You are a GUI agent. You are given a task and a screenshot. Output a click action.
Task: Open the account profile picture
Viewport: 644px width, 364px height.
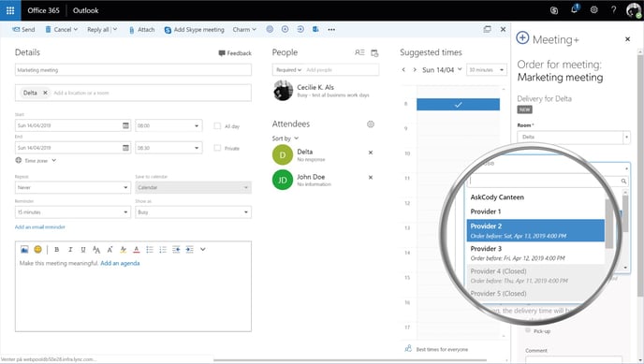[634, 10]
